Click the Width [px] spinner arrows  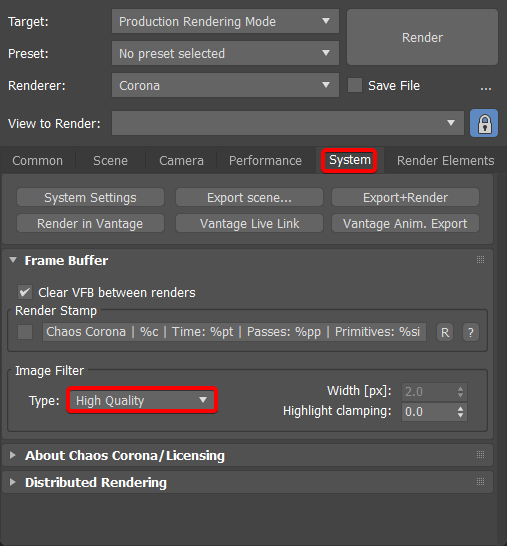tap(460, 392)
